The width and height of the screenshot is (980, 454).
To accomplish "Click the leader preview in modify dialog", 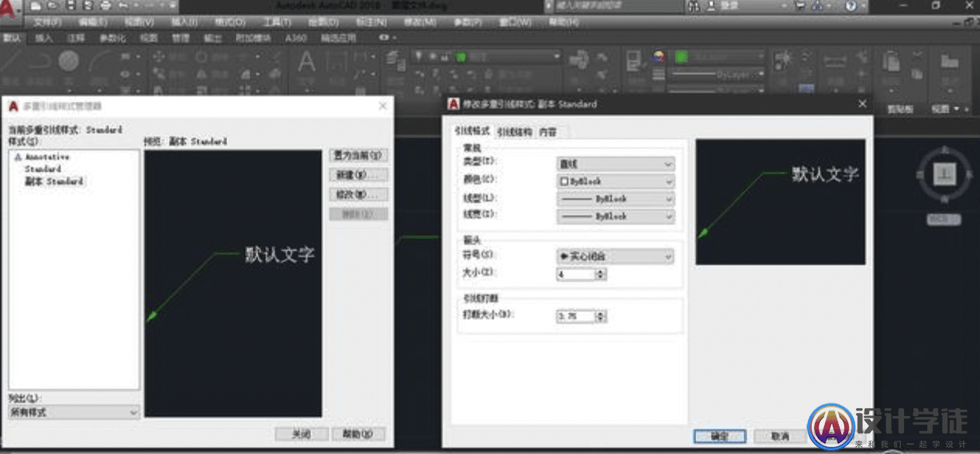I will coord(780,201).
